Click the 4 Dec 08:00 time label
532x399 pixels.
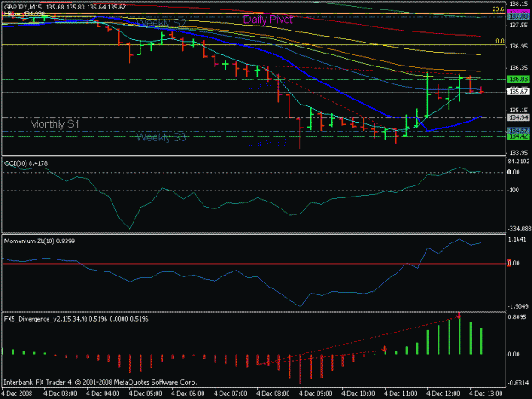[273, 394]
